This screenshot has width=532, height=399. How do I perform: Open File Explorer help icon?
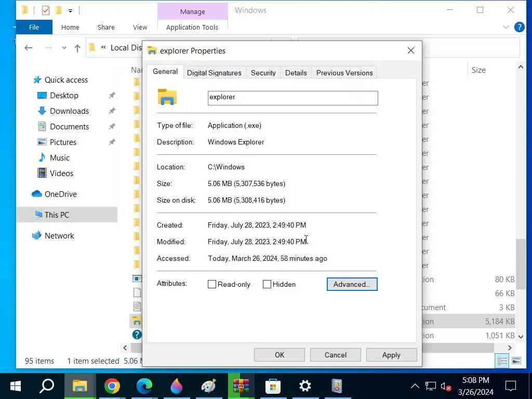click(519, 27)
